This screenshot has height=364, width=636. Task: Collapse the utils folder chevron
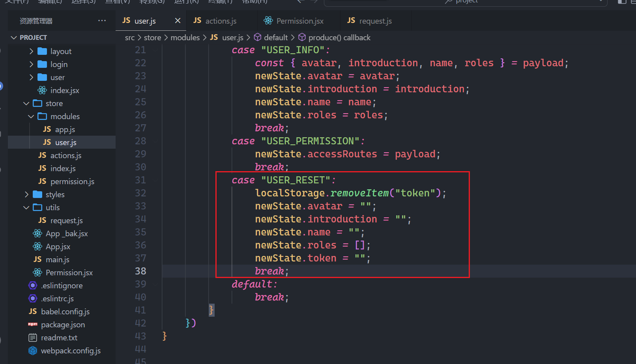pyautogui.click(x=26, y=207)
